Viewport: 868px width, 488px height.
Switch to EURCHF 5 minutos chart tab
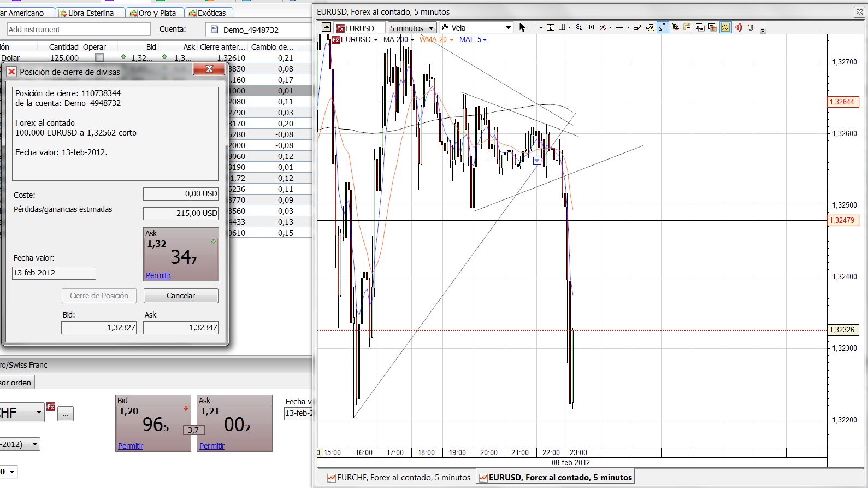398,477
